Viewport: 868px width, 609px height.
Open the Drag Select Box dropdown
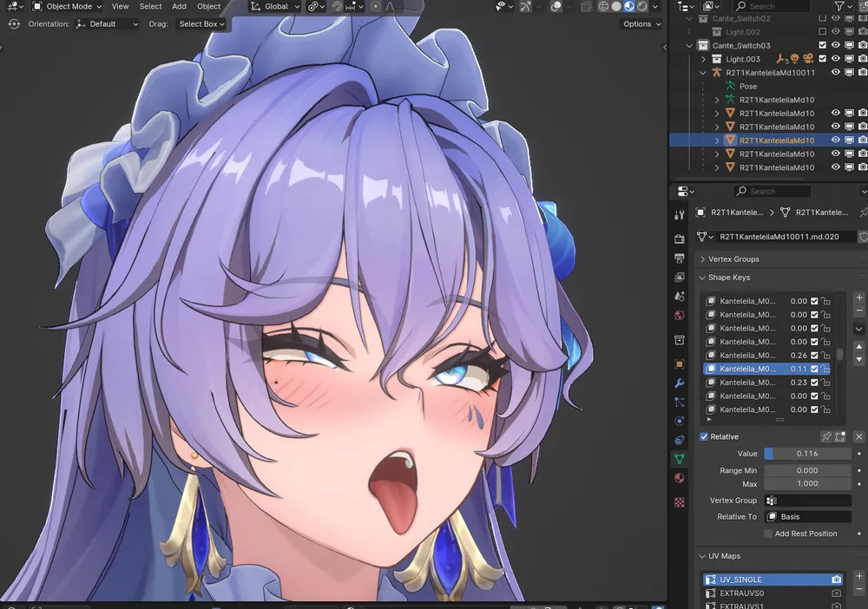[201, 23]
